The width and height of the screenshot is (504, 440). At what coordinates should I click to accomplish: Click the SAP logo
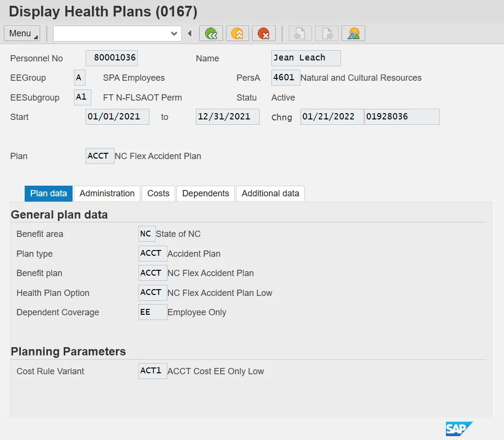coord(459,429)
